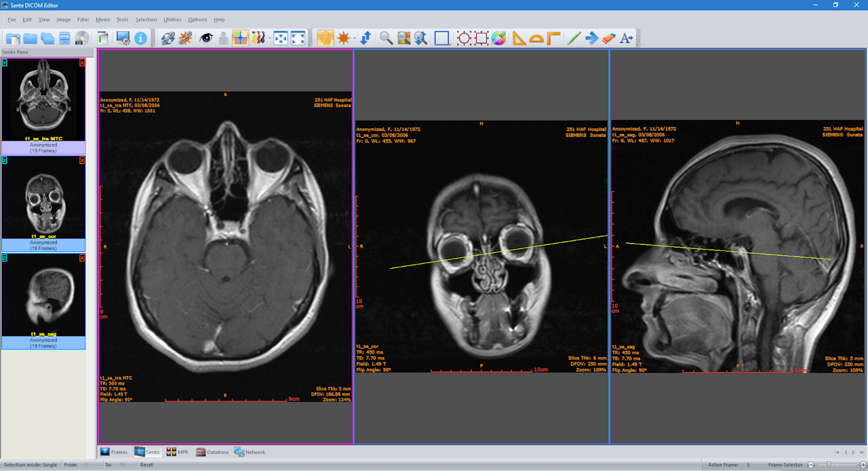Viewport: 868px width, 471px height.
Task: Click the fit-to-window arrows icon
Action: point(281,38)
